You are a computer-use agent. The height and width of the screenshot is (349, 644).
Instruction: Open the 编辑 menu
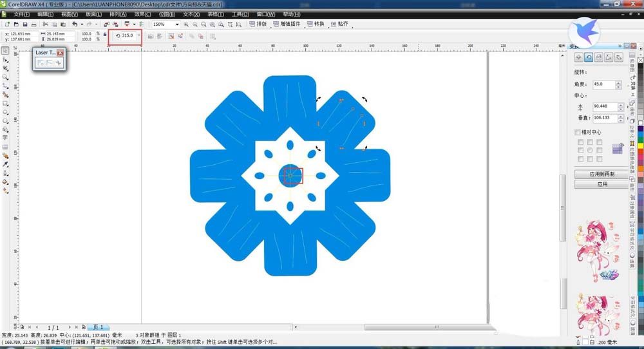pos(45,14)
